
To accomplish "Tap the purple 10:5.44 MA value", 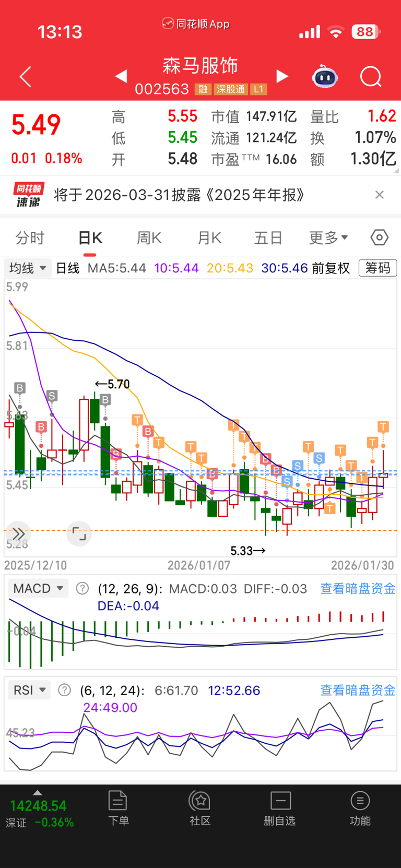I will tap(176, 268).
